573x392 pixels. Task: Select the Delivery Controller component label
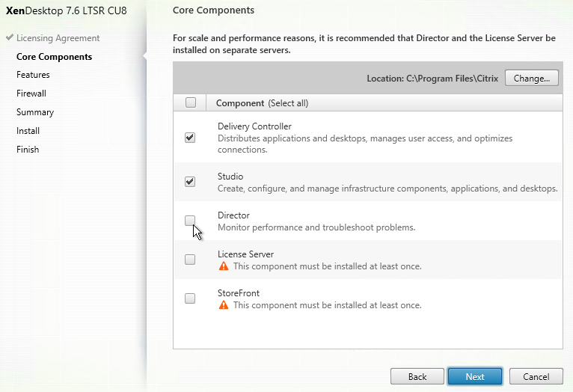254,126
